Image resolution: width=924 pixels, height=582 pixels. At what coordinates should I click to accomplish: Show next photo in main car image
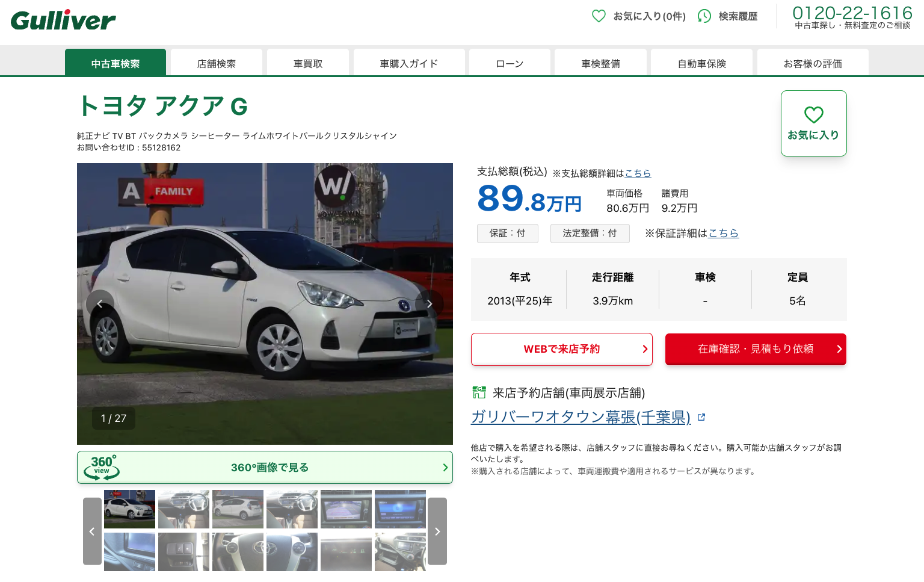pos(430,304)
